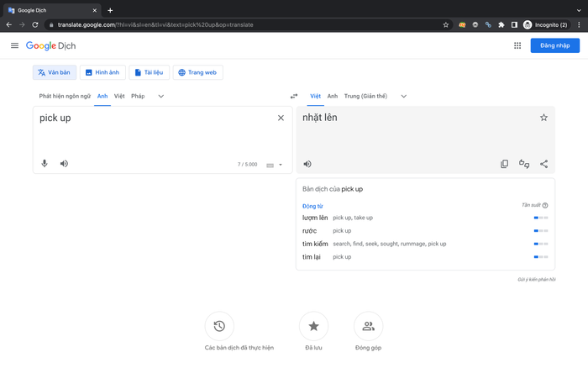Open the virtual keyboard input tool
This screenshot has height=368, width=588.
coord(270,165)
